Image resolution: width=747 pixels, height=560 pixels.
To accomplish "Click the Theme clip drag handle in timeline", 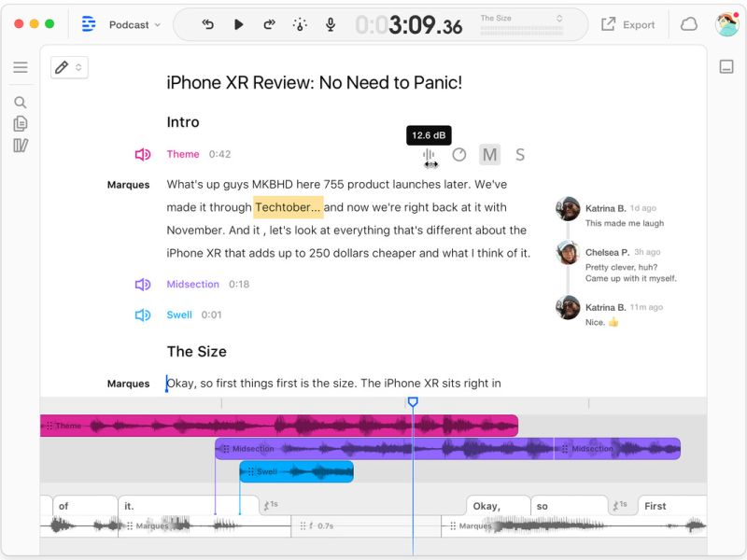I will click(x=49, y=426).
